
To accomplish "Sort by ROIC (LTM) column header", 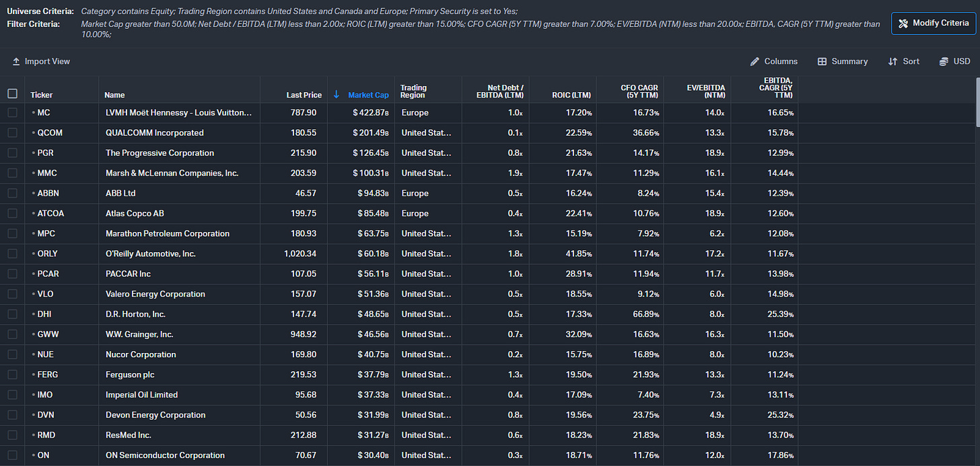I will 571,95.
